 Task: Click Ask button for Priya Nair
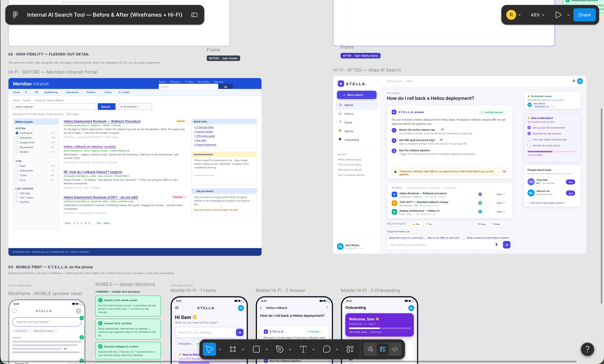(570, 182)
